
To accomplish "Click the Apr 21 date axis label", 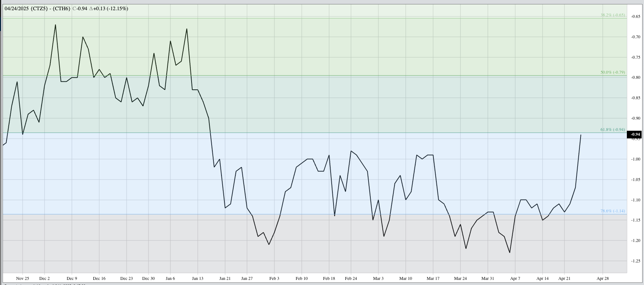I will click(x=564, y=278).
